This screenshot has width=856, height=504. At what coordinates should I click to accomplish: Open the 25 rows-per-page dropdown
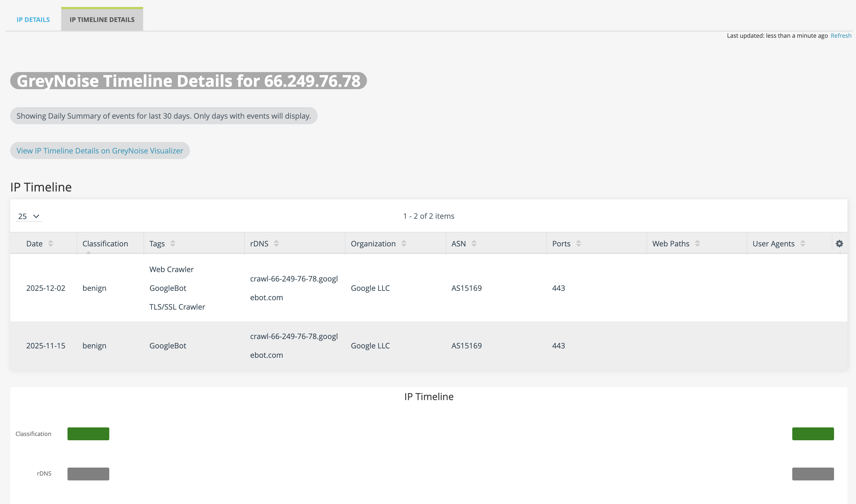(x=29, y=216)
